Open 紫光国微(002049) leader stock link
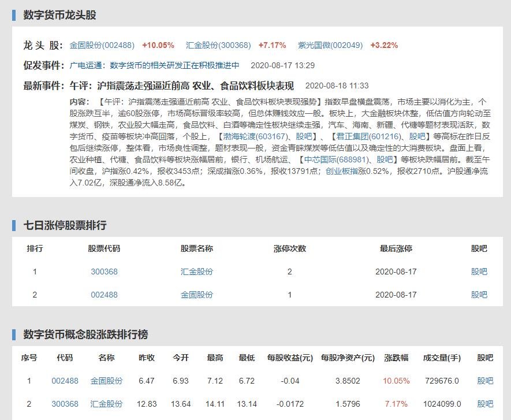 (x=330, y=45)
